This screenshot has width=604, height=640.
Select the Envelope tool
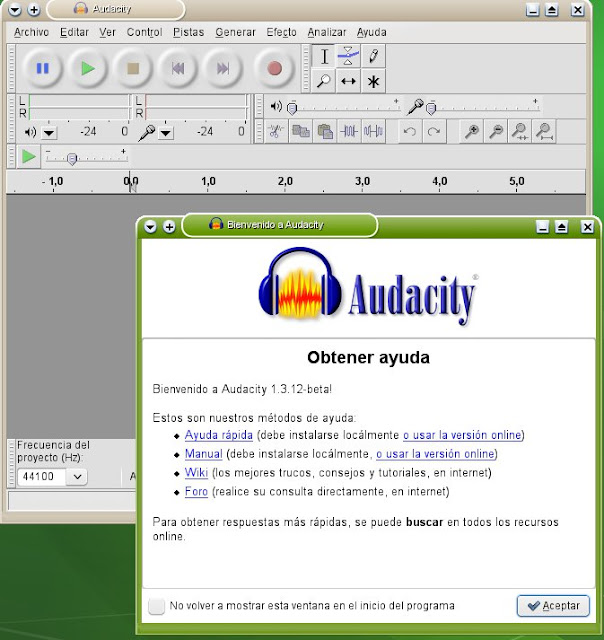348,56
